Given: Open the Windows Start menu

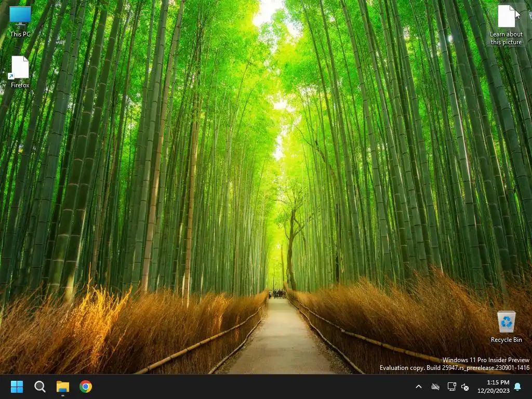Looking at the screenshot, I should point(17,387).
